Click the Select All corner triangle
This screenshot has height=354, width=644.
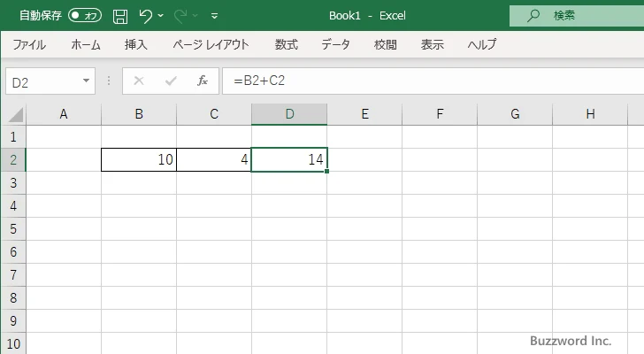click(x=16, y=114)
